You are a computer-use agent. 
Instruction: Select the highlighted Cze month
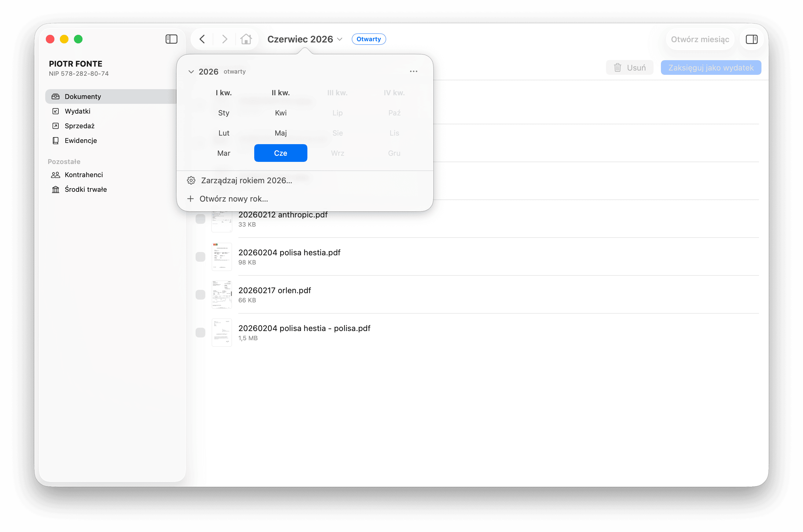281,153
